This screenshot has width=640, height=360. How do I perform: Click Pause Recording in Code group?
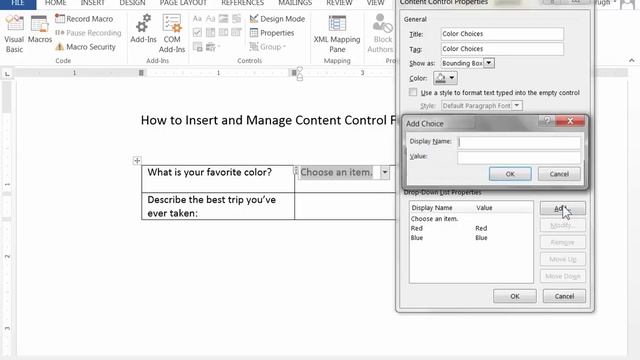pyautogui.click(x=88, y=33)
